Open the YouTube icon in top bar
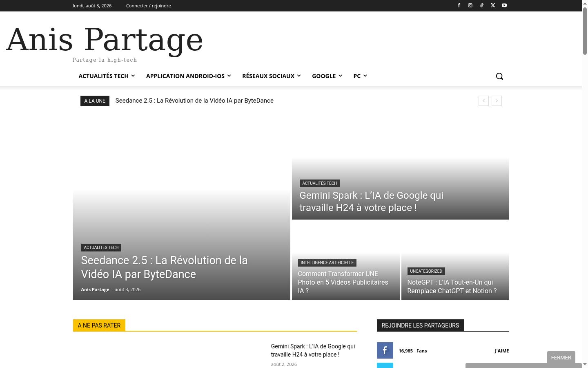The height and width of the screenshot is (368, 588). coord(504,5)
